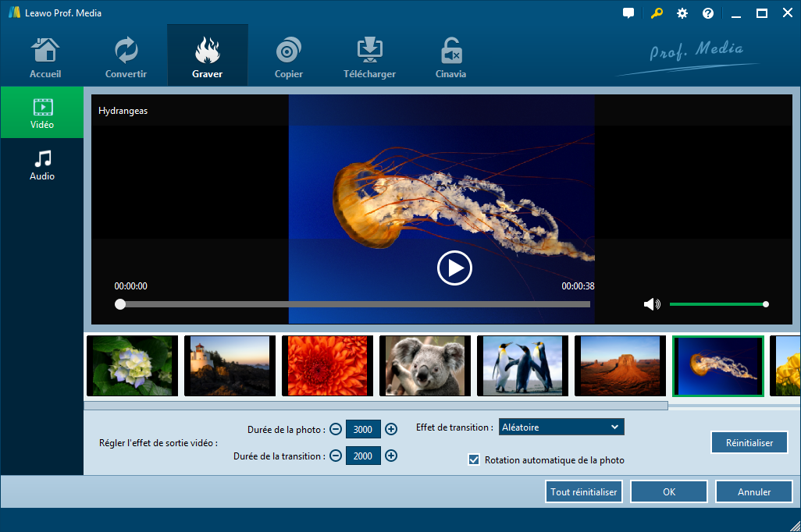The image size is (801, 532).
Task: Expand the Effet de transition dropdown
Action: click(x=561, y=427)
